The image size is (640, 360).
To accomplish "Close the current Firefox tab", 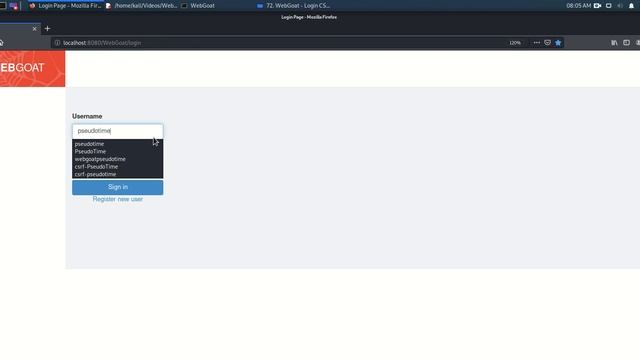I will [34, 29].
